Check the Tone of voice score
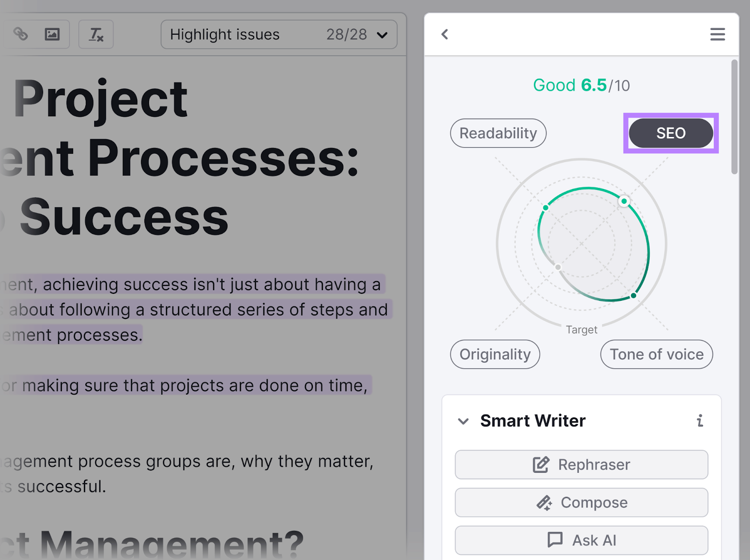The height and width of the screenshot is (560, 750). pos(656,354)
